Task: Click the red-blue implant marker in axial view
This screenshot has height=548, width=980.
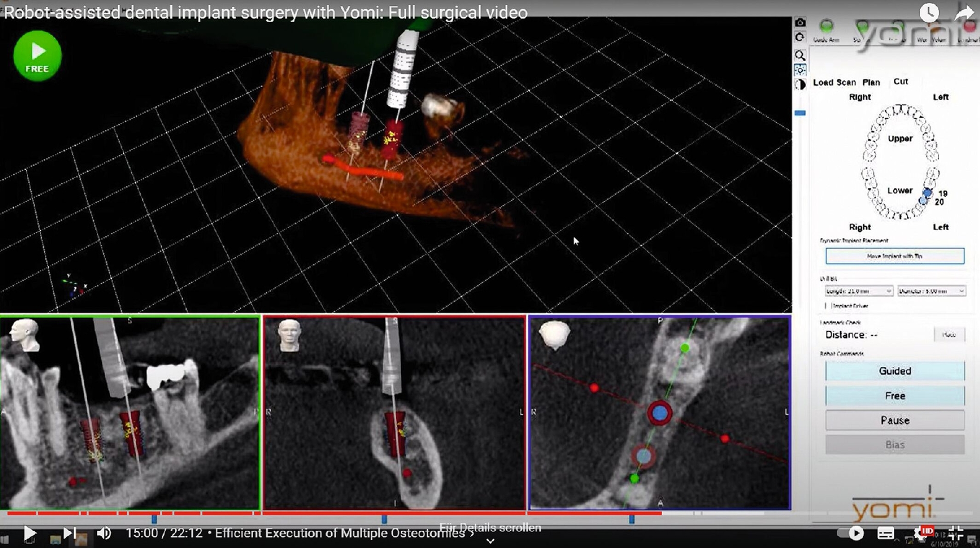Action: coord(659,413)
